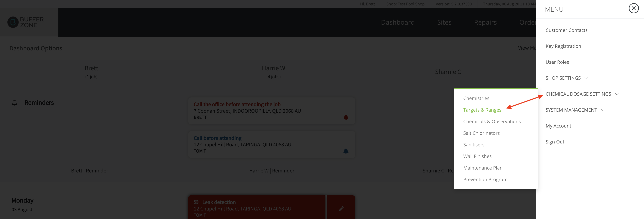Click the Buffer Zone logo

[x=26, y=22]
